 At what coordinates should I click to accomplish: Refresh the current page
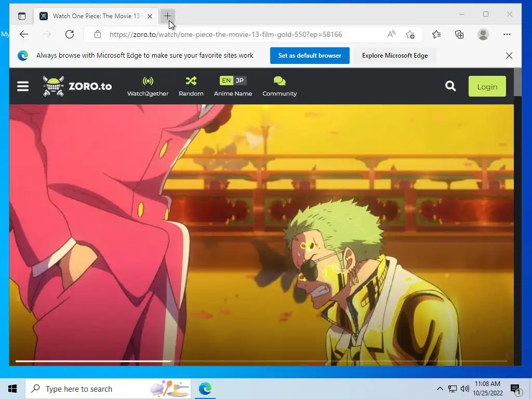point(70,34)
